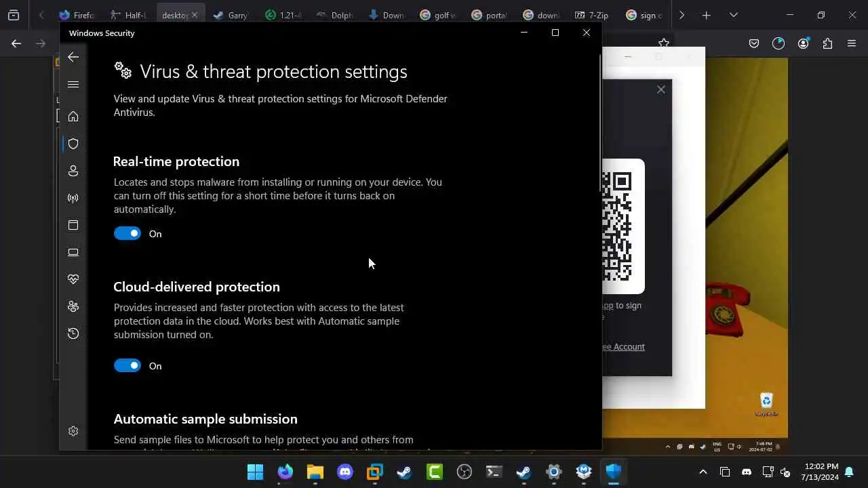Screen dimensions: 868x488
Task: Turn off Real-time protection toggle
Action: pyautogui.click(x=127, y=233)
